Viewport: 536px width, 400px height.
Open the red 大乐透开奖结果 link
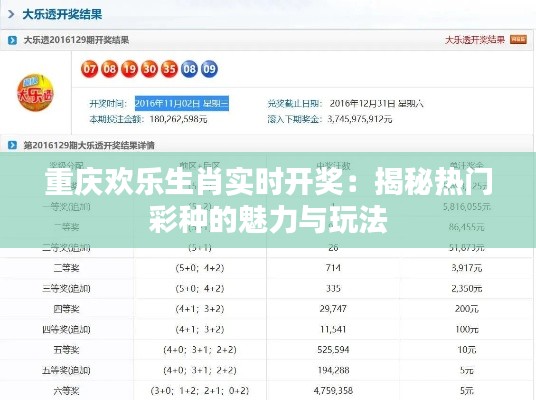coord(475,40)
